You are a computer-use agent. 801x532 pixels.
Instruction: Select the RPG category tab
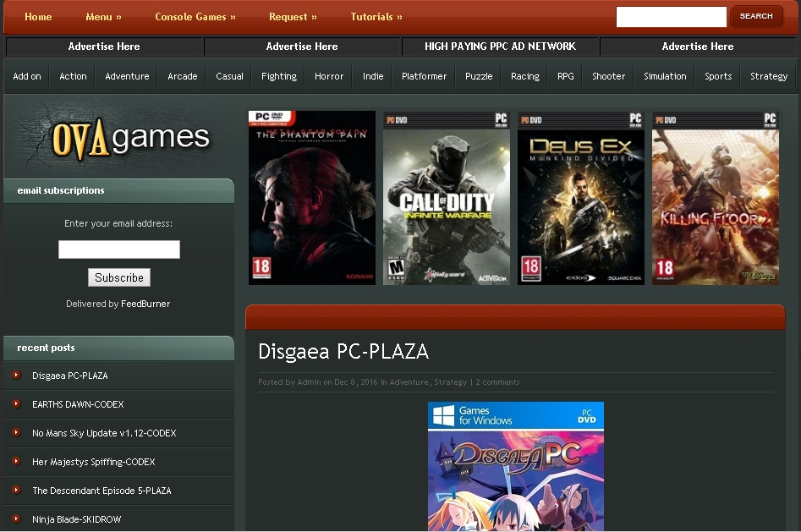tap(565, 75)
